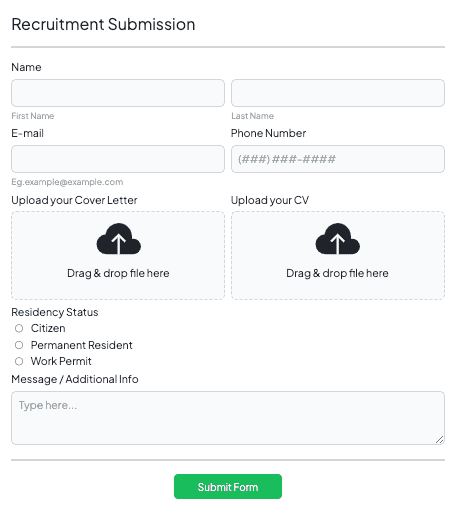Focus the Message / Additional Info textarea
This screenshot has width=456, height=512.
(x=228, y=418)
